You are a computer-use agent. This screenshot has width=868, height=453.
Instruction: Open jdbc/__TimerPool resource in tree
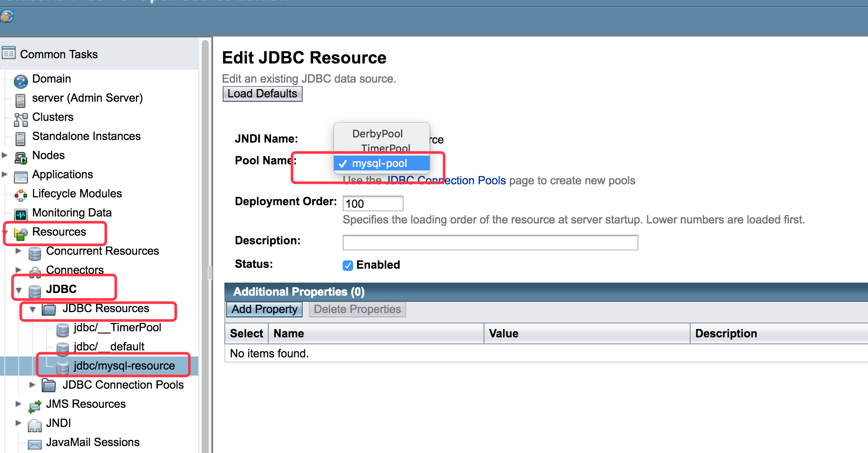tap(117, 327)
